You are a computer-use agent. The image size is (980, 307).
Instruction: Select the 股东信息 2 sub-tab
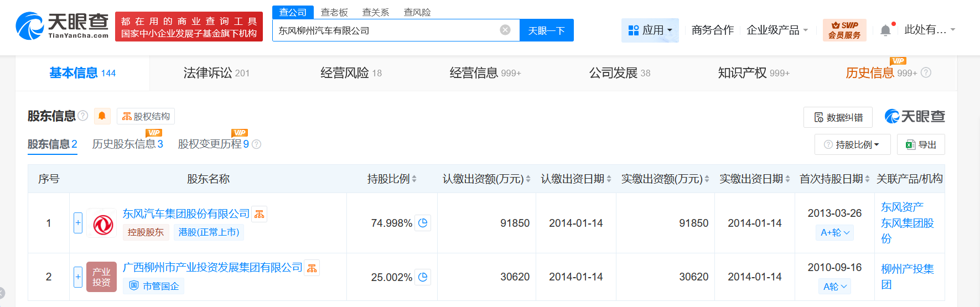click(x=53, y=144)
